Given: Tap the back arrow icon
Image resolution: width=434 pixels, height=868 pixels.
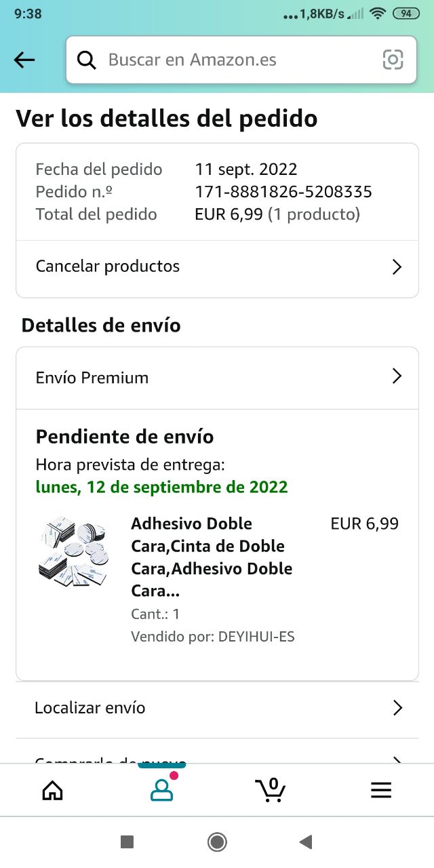Looking at the screenshot, I should tap(24, 60).
